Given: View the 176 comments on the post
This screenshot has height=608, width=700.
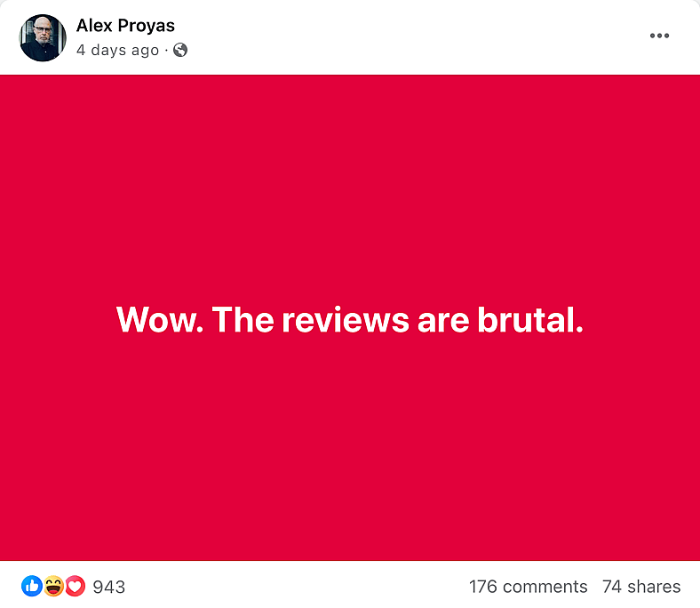Looking at the screenshot, I should (x=529, y=587).
